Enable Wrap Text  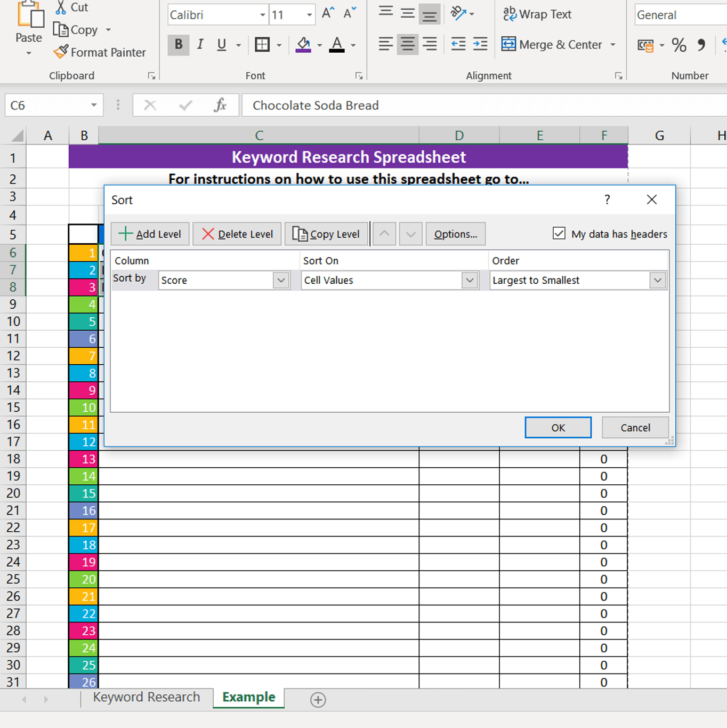537,14
